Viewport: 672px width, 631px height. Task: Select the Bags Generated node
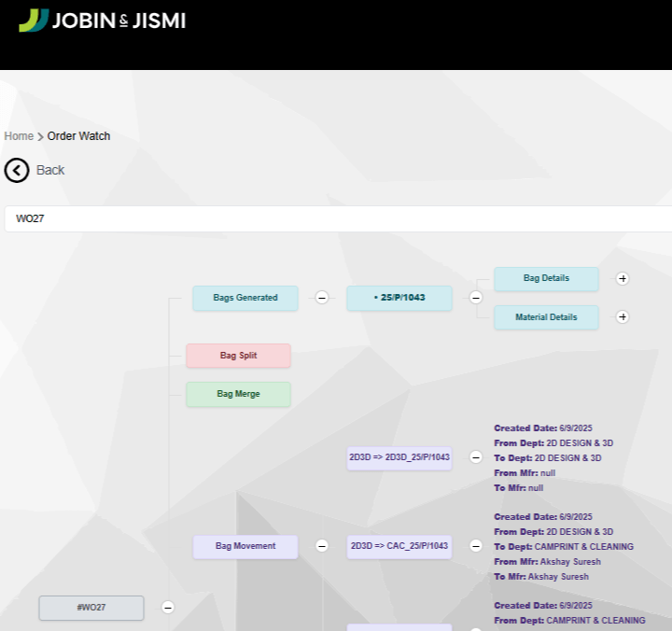click(245, 298)
